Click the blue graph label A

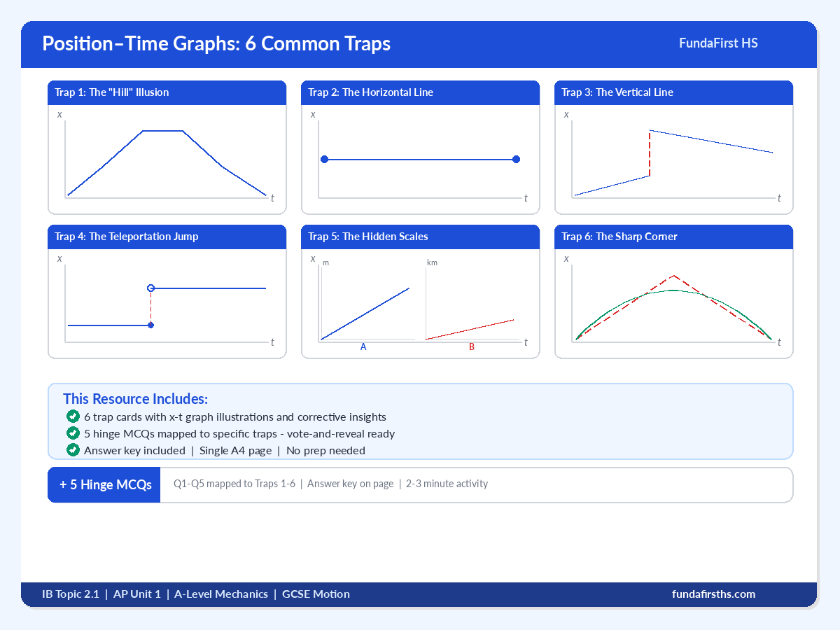coord(363,346)
